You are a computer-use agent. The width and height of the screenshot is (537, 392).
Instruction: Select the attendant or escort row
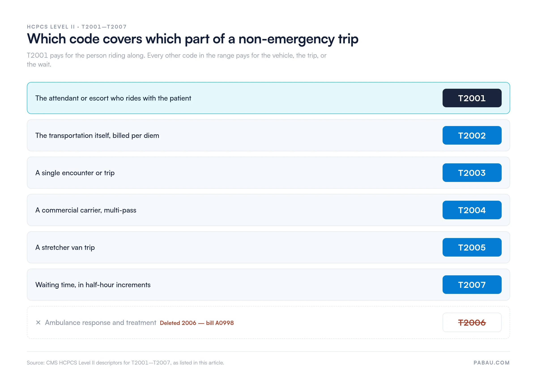pos(268,98)
